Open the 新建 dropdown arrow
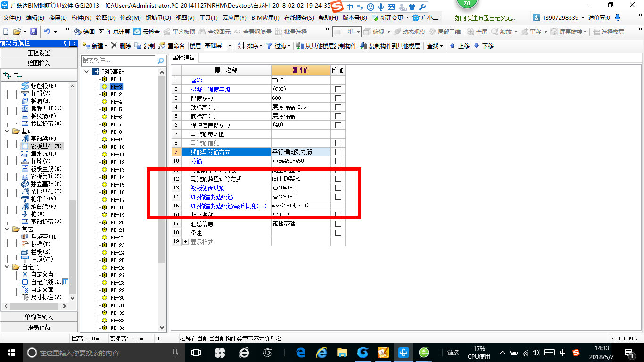 coord(106,46)
